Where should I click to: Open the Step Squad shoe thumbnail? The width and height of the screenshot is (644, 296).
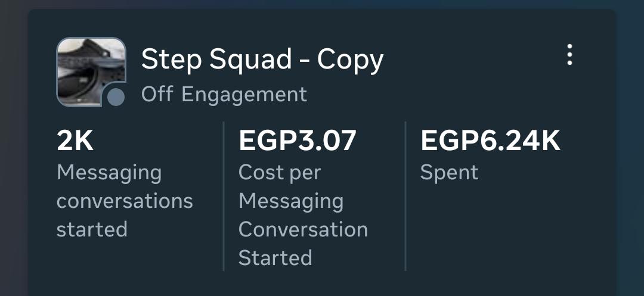pos(91,71)
